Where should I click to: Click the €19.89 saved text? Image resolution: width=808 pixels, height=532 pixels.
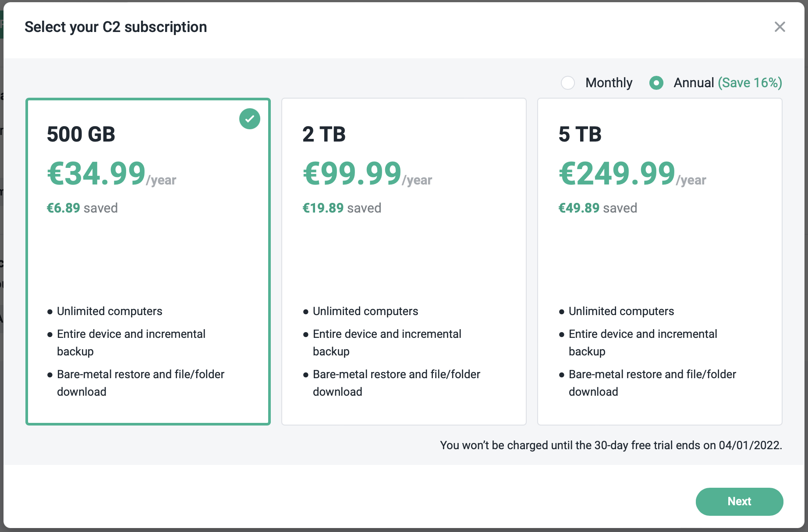(342, 208)
